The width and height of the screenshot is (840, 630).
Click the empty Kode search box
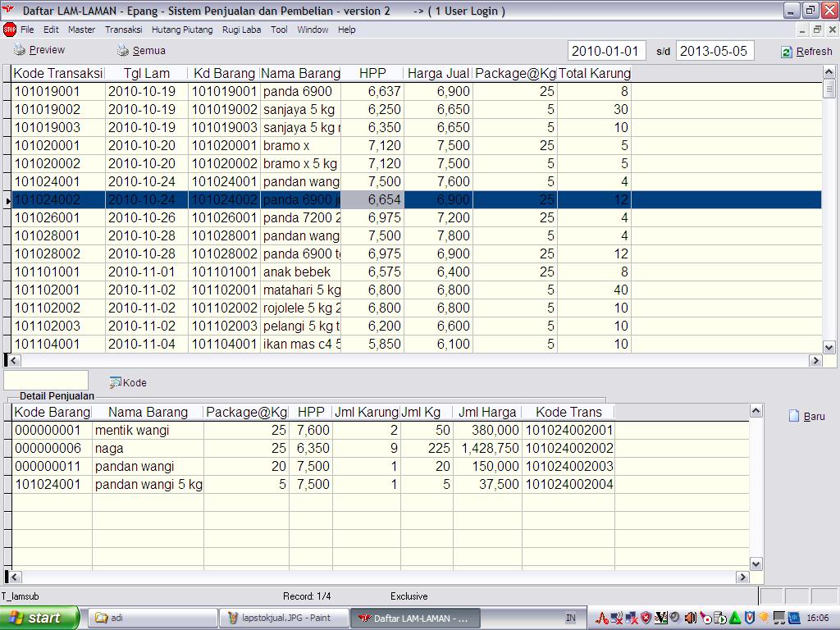click(46, 381)
